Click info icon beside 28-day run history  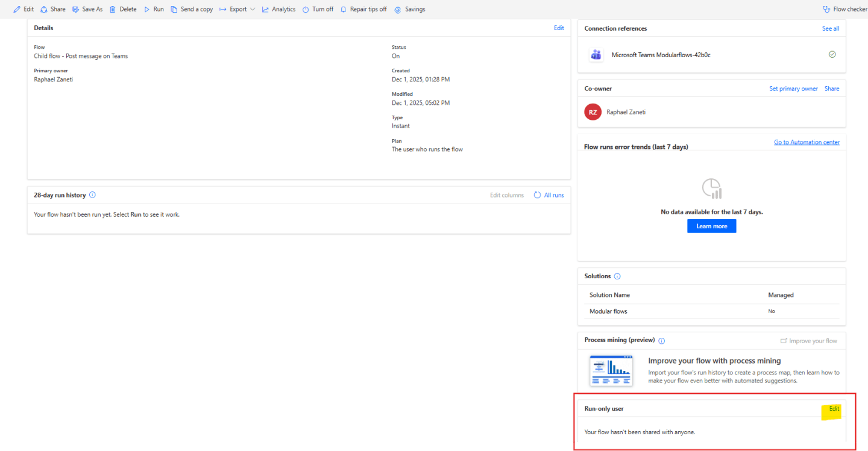point(92,195)
